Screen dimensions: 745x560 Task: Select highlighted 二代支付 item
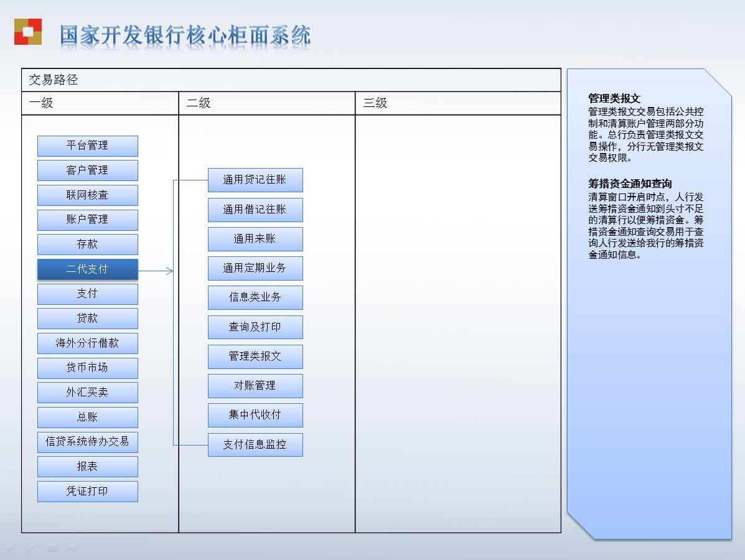coord(87,269)
